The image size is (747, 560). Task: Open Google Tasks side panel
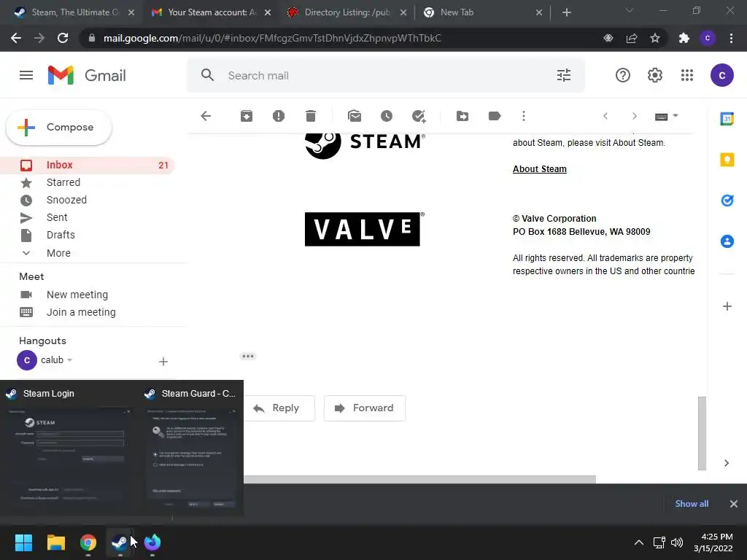pos(727,201)
